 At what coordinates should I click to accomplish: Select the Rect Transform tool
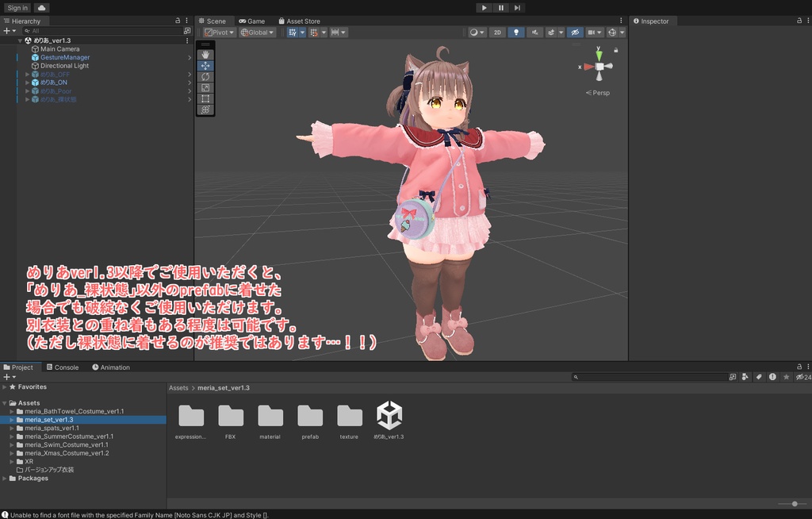(x=205, y=98)
